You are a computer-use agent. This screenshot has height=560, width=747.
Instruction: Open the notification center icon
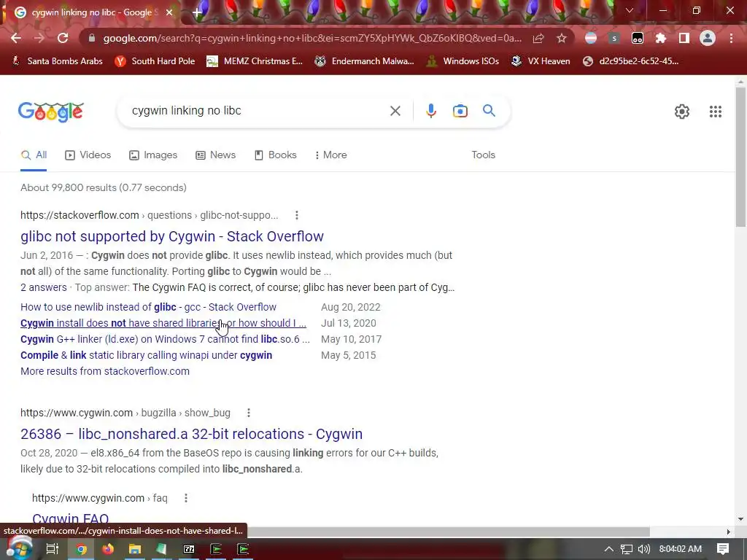(723, 549)
